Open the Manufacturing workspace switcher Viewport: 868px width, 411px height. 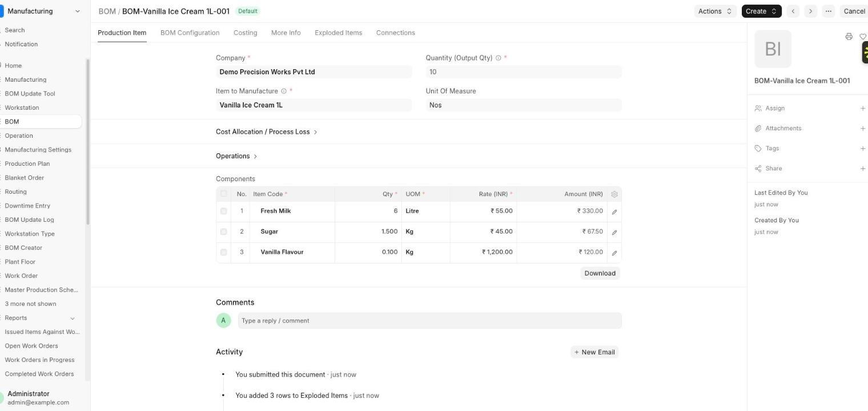43,11
